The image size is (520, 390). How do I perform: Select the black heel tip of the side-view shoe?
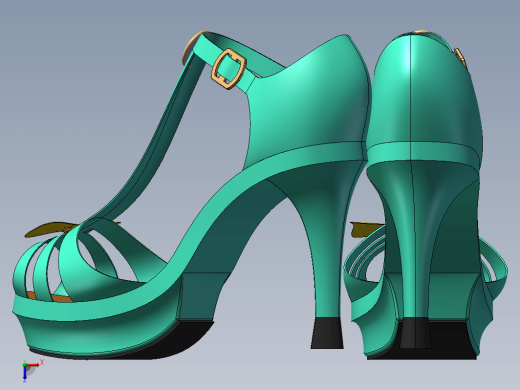point(327,333)
